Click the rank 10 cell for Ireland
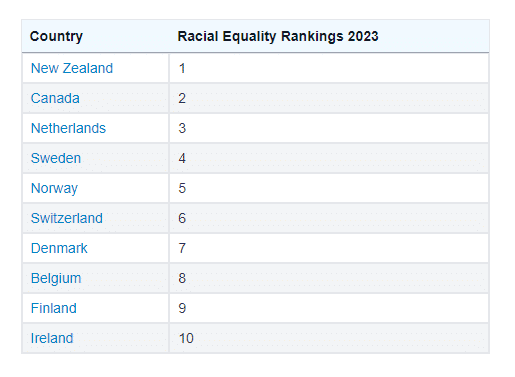Viewport: 515px width, 377px height. [329, 338]
